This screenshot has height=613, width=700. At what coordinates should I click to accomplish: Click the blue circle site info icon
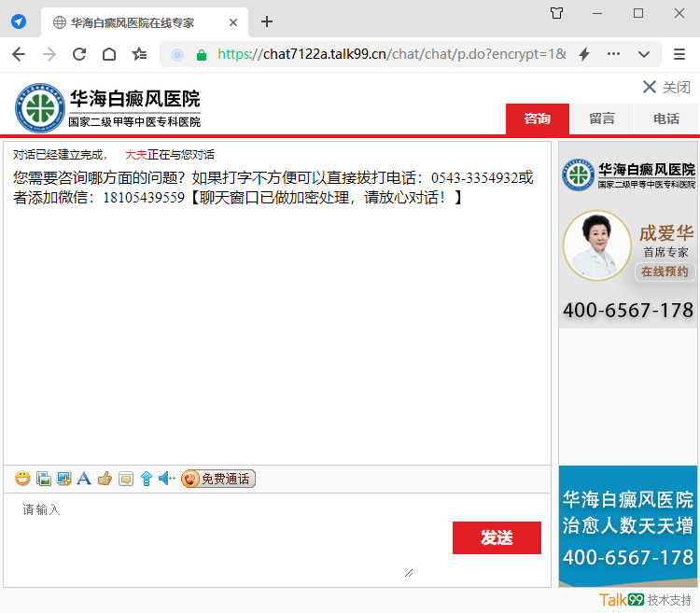tap(177, 55)
